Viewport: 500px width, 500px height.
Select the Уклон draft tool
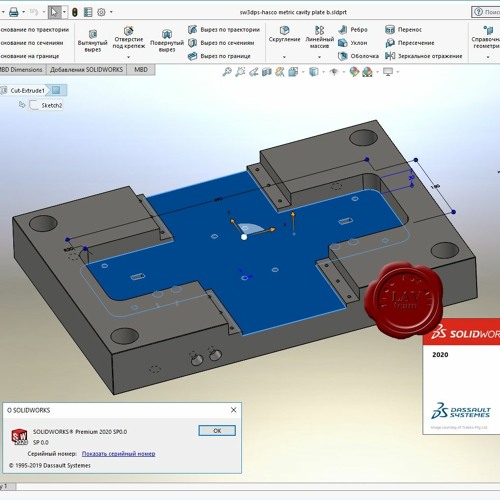(x=353, y=43)
